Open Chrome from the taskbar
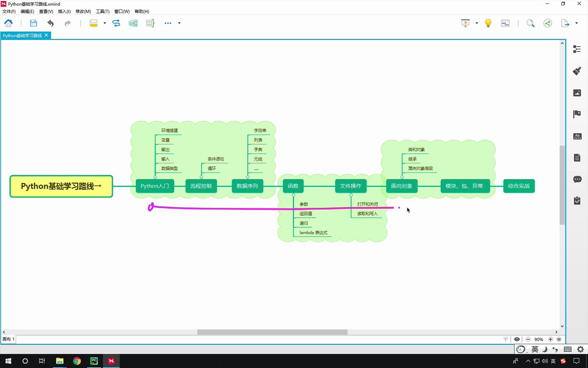The height and width of the screenshot is (368, 588). [x=77, y=361]
